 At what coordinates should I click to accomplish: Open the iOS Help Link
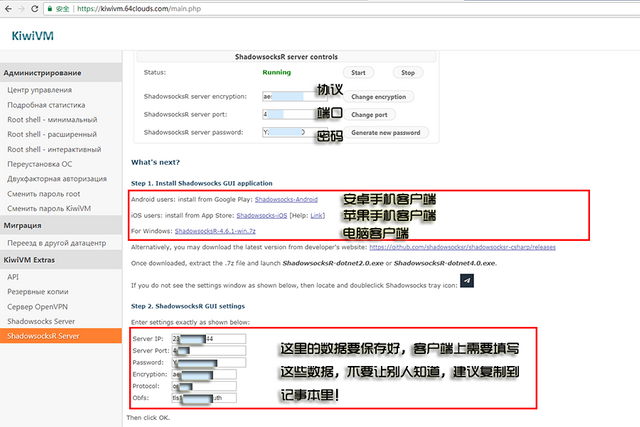click(316, 215)
